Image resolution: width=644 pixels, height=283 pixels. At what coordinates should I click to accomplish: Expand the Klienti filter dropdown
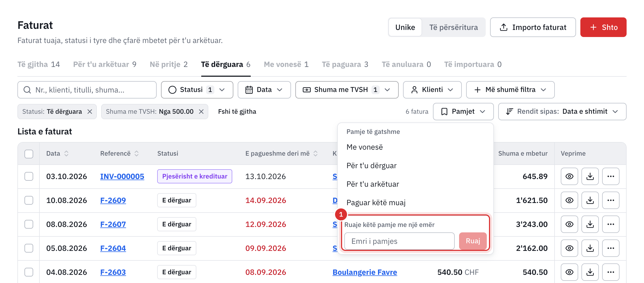coord(432,90)
